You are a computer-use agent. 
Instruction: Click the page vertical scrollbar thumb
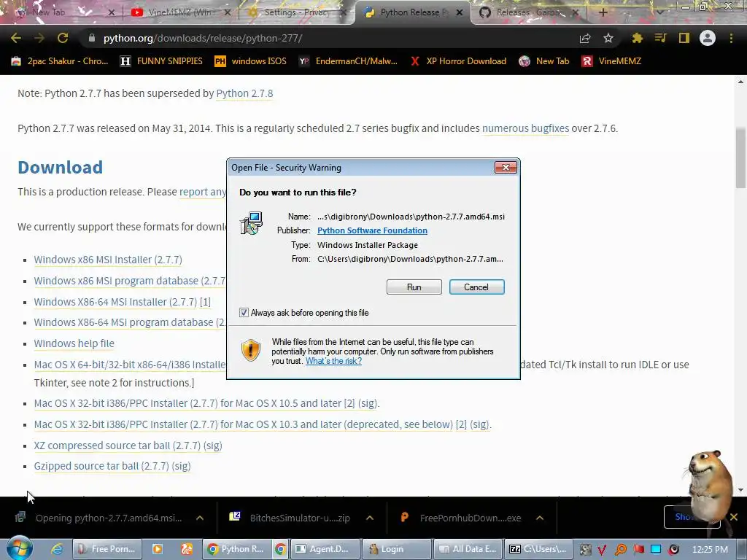coord(740,157)
